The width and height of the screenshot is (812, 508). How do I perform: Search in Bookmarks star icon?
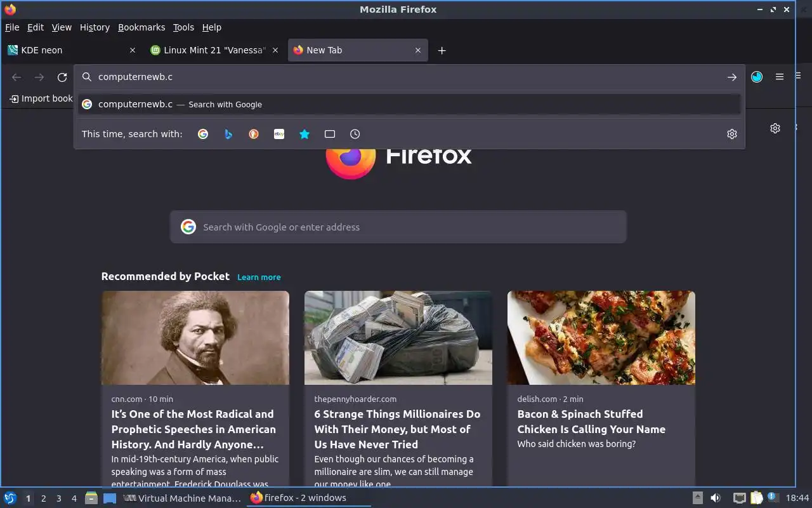coord(304,134)
